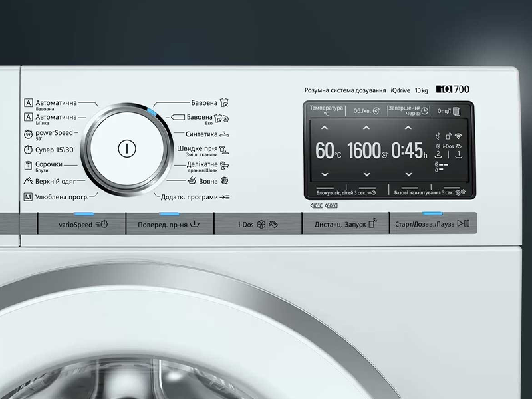Increase spin speed with the up arrow

366,128
